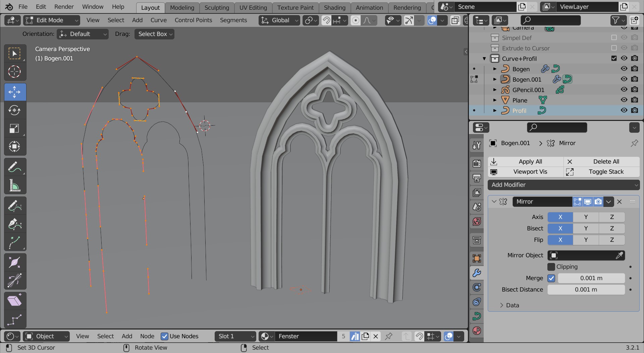644x353 pixels.
Task: Uncheck the Merge checkbox
Action: (551, 278)
